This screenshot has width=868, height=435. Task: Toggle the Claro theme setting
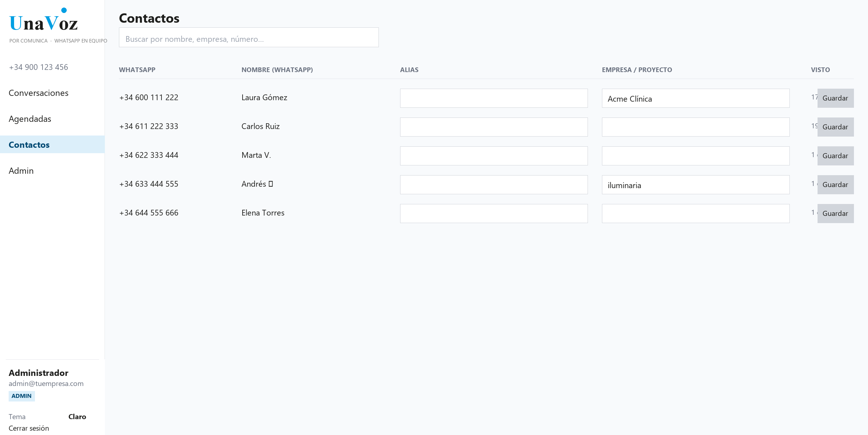click(77, 417)
